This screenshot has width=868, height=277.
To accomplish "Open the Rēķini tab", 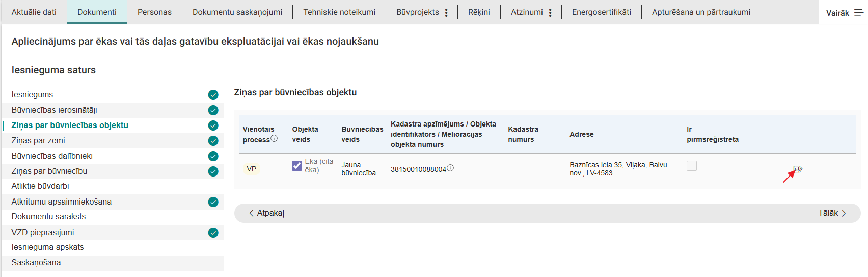I will [479, 12].
